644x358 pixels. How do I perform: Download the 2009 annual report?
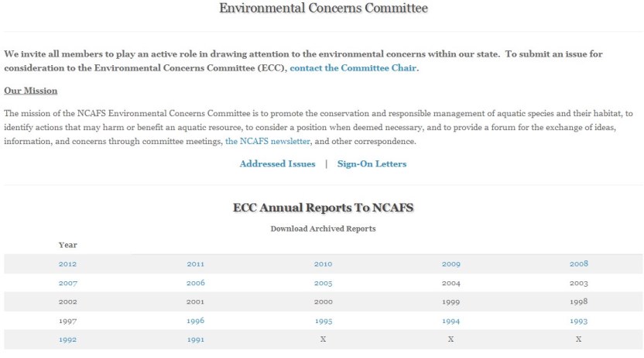click(x=451, y=264)
